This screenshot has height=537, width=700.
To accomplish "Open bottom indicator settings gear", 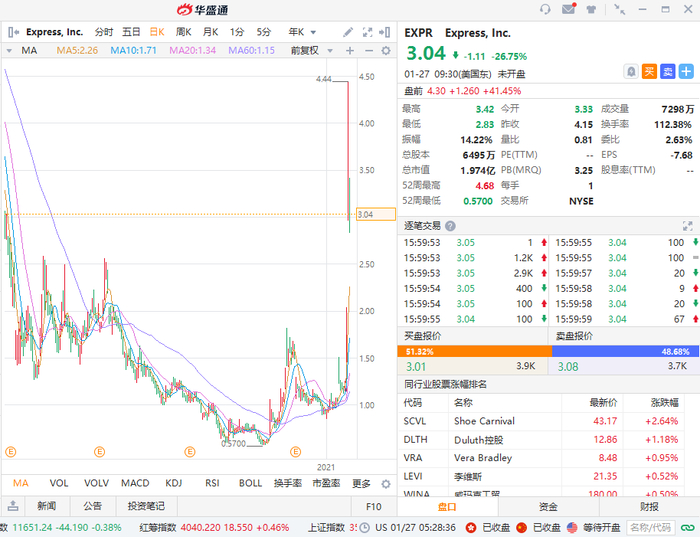I will (x=386, y=484).
